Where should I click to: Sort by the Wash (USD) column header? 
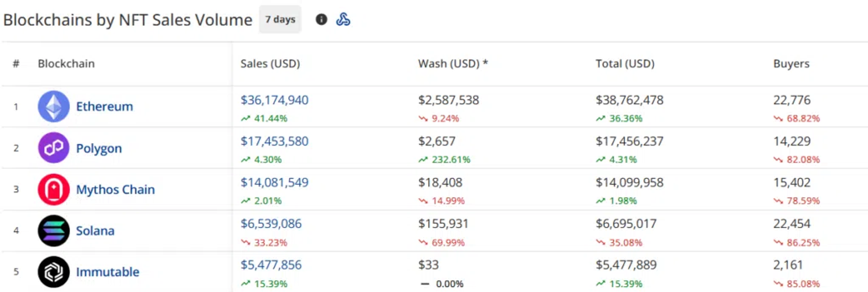(453, 63)
